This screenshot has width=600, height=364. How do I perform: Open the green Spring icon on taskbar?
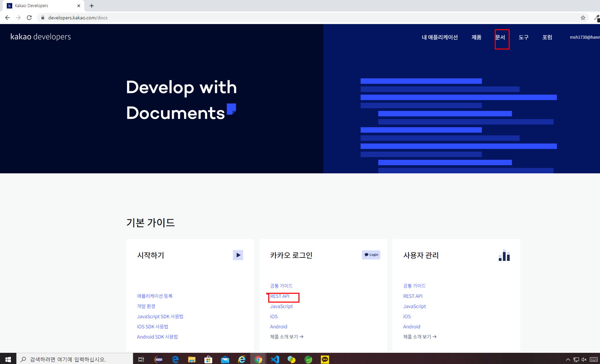click(308, 359)
